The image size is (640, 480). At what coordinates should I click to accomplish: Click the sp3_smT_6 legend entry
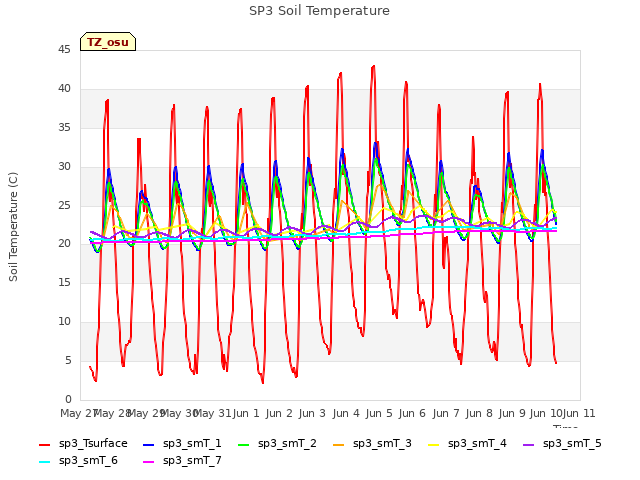pos(78,461)
